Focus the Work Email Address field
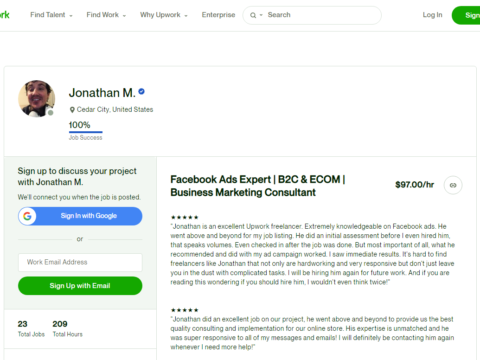Image resolution: width=480 pixels, height=360 pixels. (80, 262)
